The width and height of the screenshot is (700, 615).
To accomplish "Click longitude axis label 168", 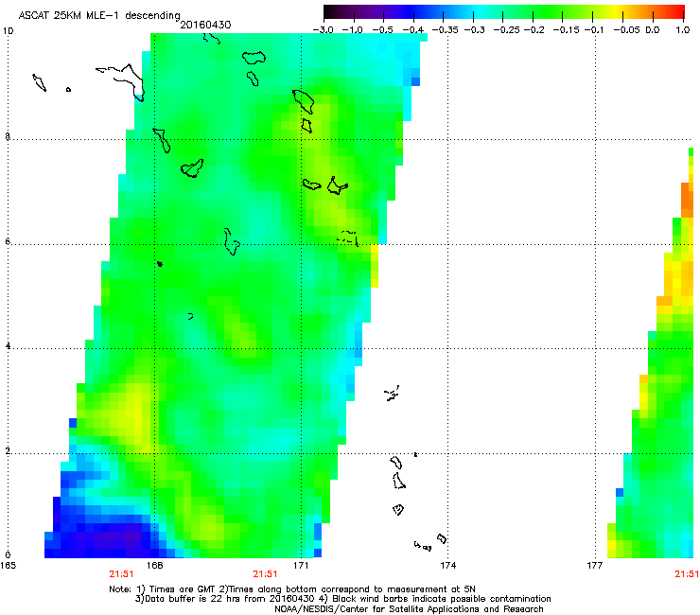I will 154,566.
